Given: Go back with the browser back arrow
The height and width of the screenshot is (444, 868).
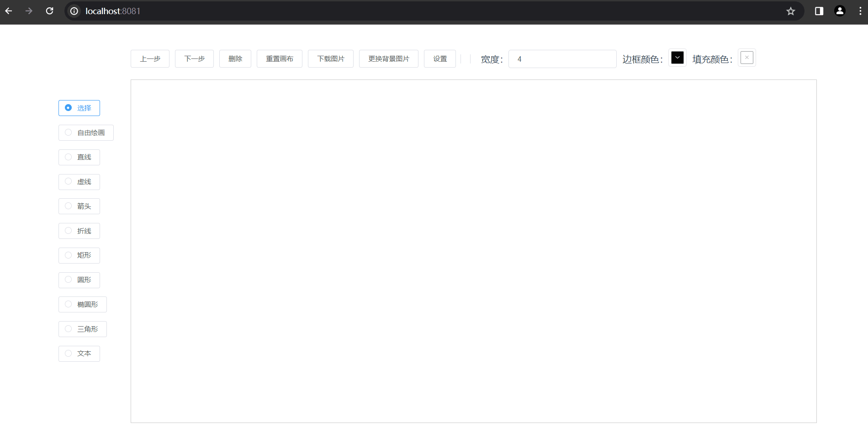Looking at the screenshot, I should pyautogui.click(x=9, y=11).
